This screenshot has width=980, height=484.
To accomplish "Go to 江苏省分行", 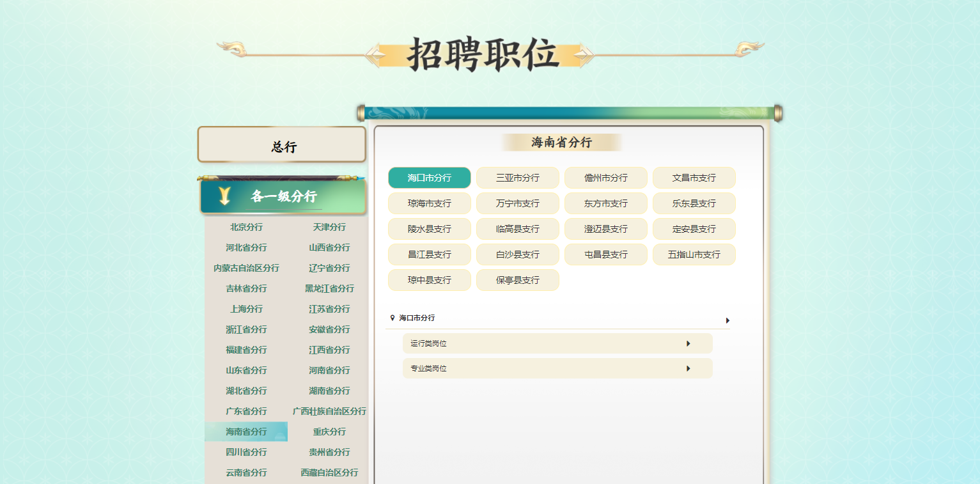I will (x=329, y=309).
